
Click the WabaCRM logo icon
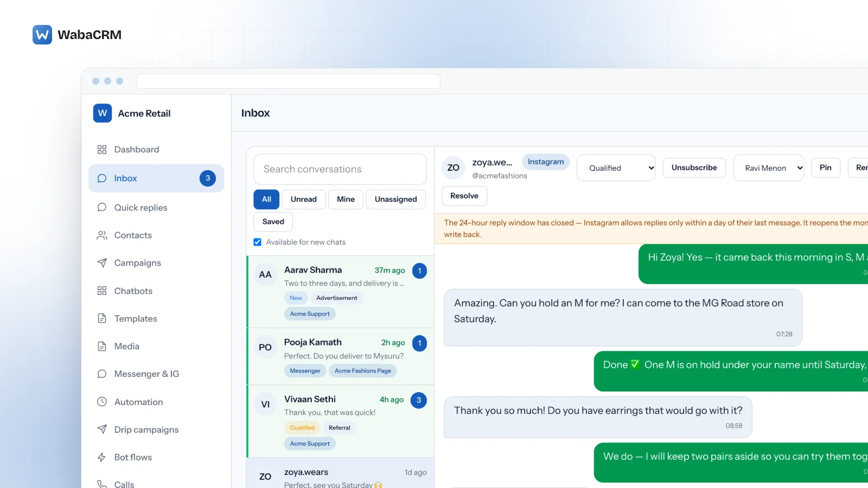(42, 35)
